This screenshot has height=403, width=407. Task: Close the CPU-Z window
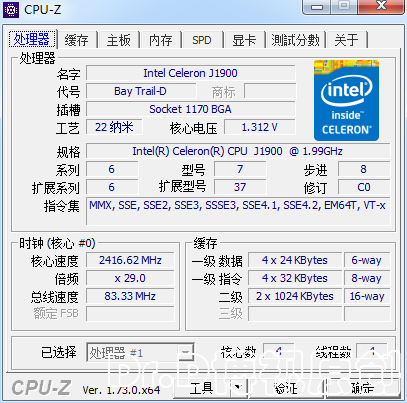coord(381,7)
